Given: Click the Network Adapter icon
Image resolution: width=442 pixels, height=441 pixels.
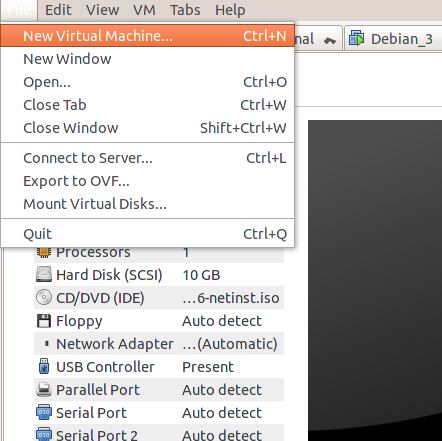Looking at the screenshot, I should tap(47, 343).
